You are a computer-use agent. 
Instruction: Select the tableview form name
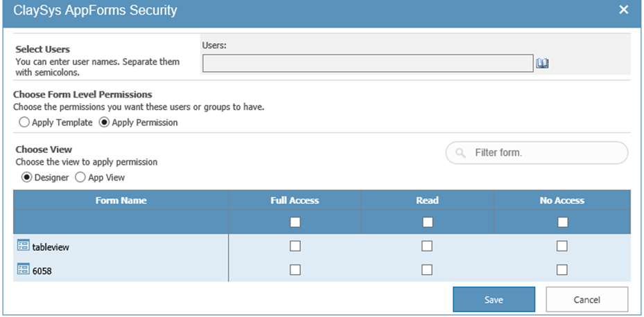click(x=51, y=247)
